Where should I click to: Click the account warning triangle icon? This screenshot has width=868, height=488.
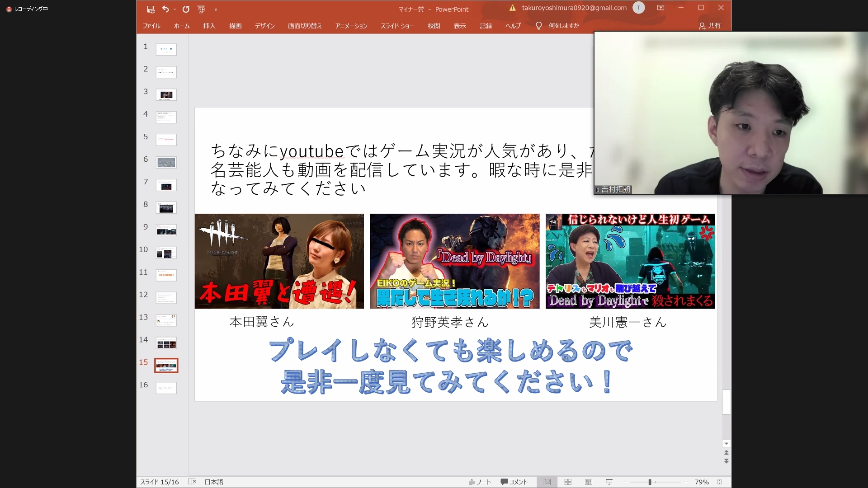coord(512,8)
